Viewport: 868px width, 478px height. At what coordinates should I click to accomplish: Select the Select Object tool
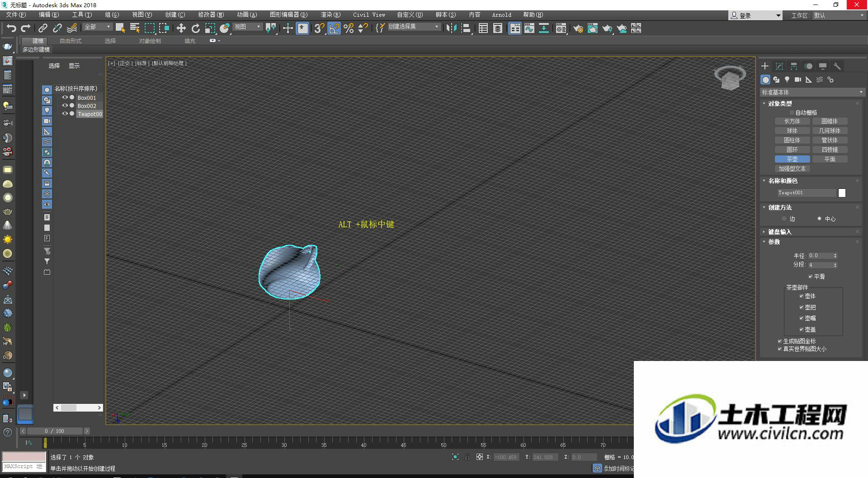120,28
